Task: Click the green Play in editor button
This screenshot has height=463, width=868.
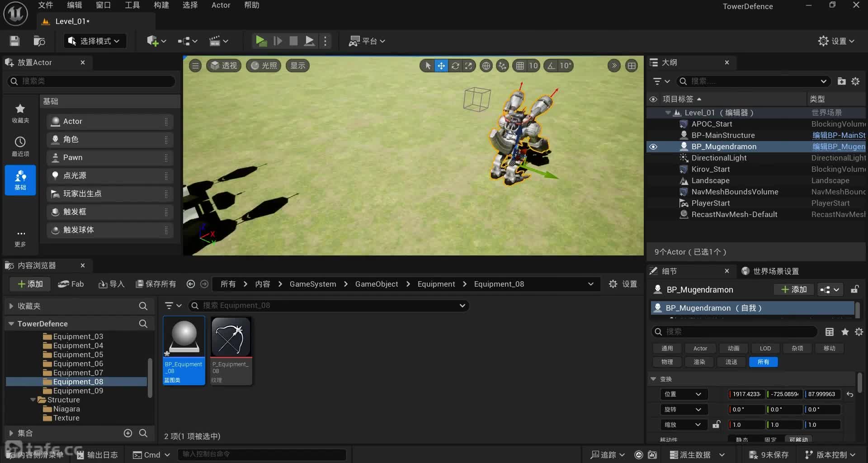Action: (261, 41)
